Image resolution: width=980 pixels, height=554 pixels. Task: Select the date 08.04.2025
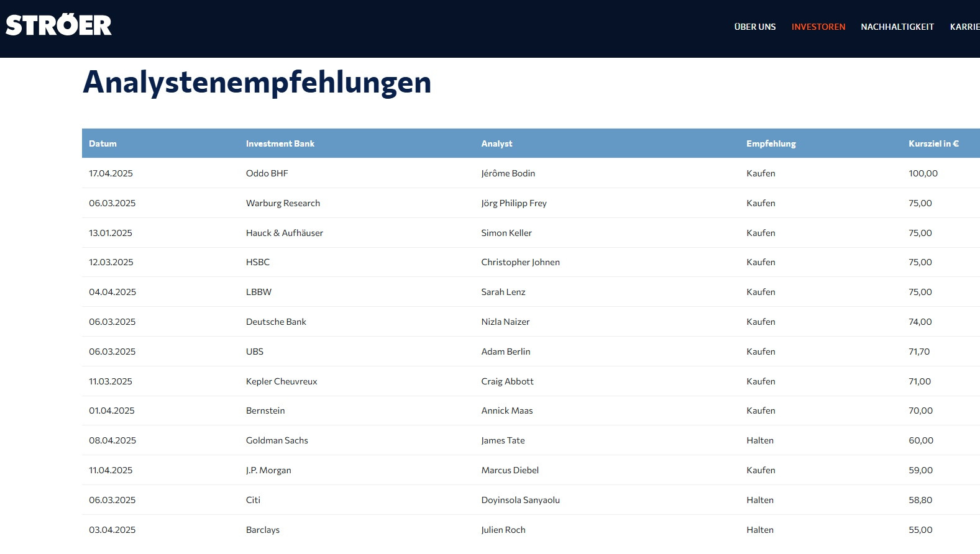coord(112,440)
